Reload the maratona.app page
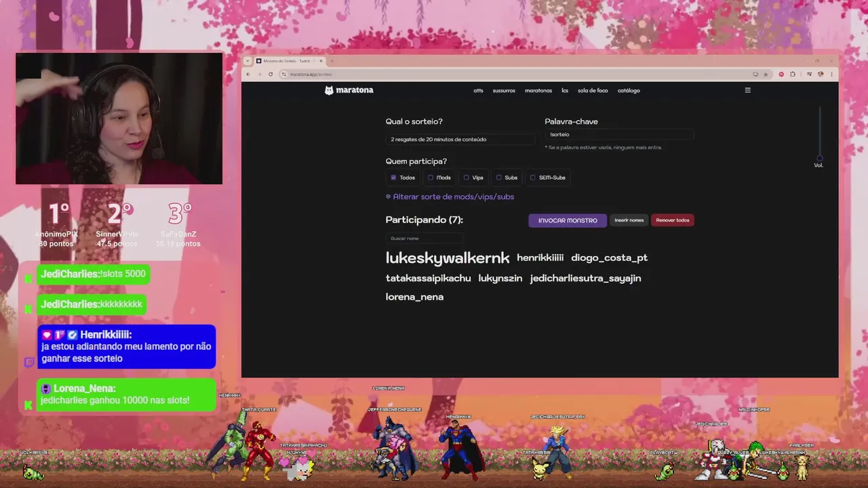Screen dimensions: 868x488 [271, 74]
